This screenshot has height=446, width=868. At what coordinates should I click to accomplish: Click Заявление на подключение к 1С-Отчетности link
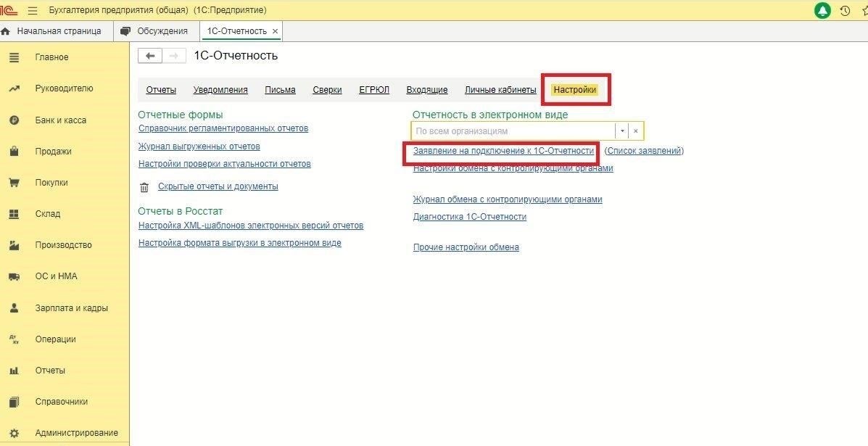pos(503,151)
